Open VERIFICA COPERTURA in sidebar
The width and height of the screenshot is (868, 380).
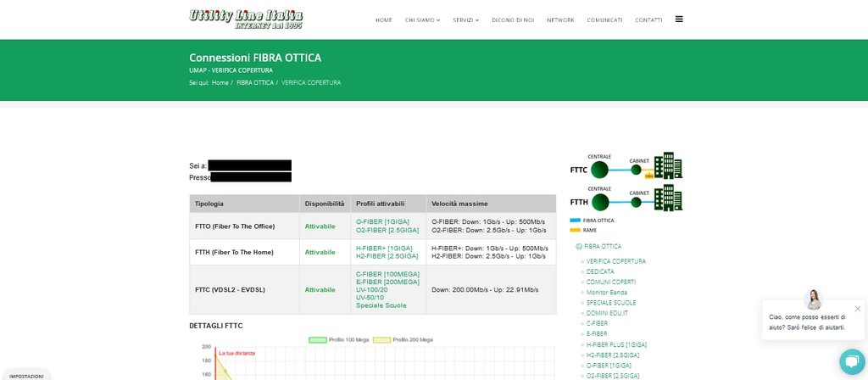[616, 261]
